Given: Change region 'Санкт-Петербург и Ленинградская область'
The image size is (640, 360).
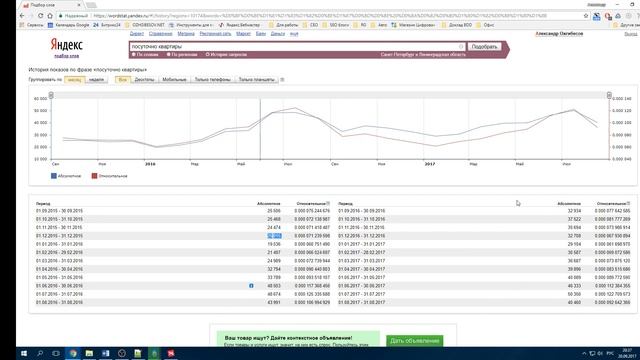Looking at the screenshot, I should (x=423, y=54).
